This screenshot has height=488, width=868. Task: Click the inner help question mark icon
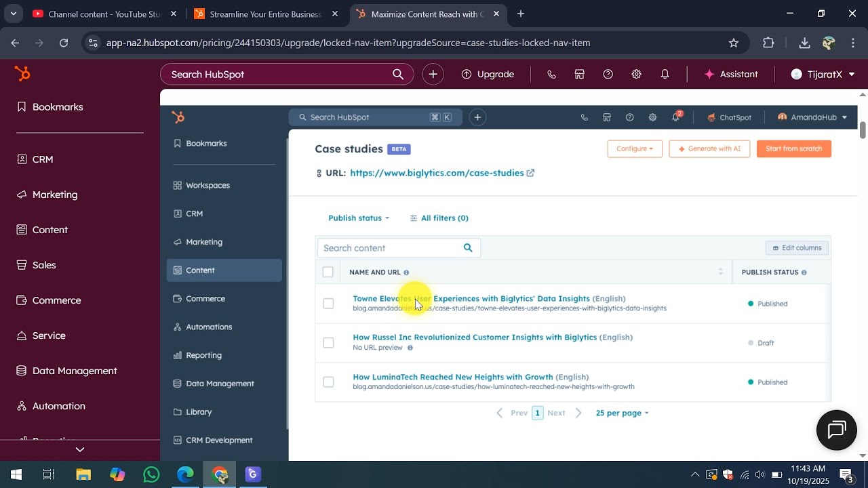point(630,117)
